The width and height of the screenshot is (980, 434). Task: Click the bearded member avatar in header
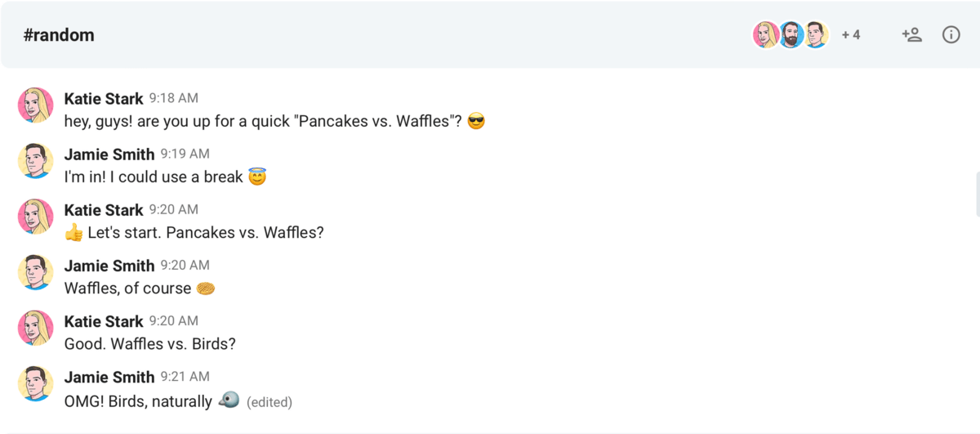pyautogui.click(x=791, y=35)
